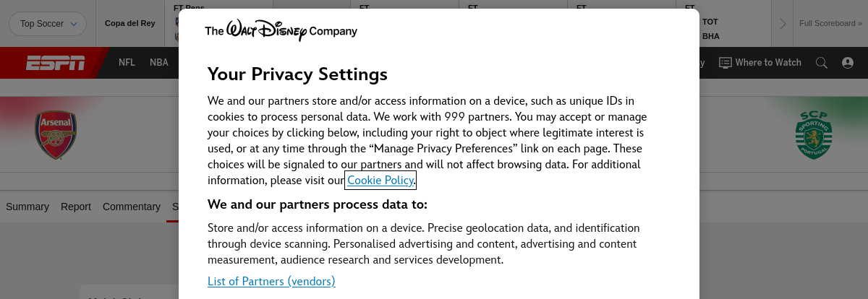This screenshot has height=299, width=868.
Task: Switch to the Summary tab
Action: 27,207
